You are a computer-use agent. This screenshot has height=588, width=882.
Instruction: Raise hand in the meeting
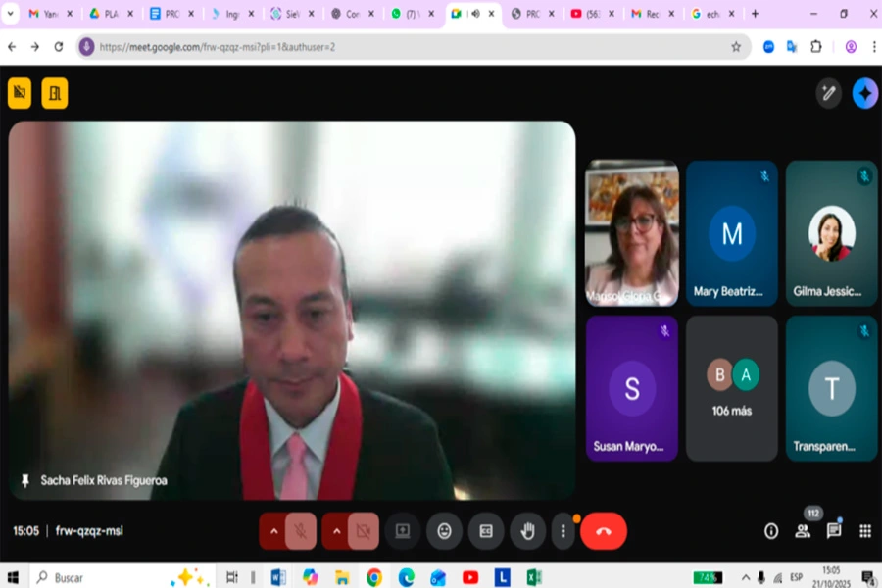tap(527, 531)
